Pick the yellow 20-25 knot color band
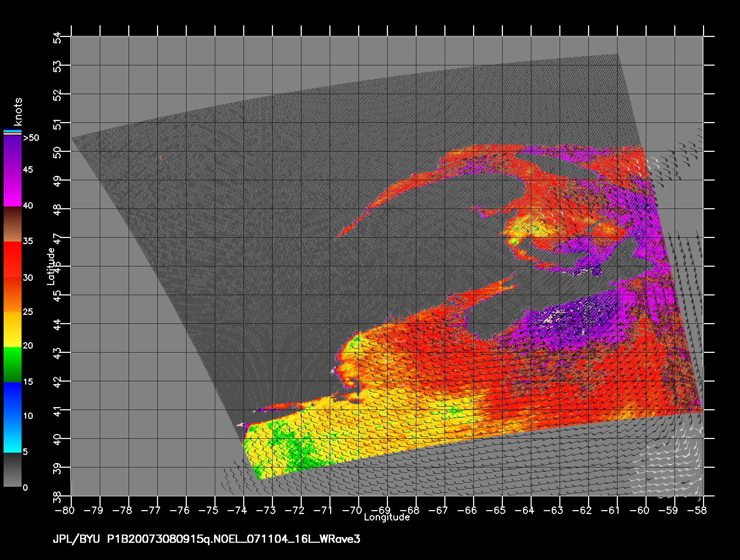Screen dimensions: 740x560 [x=13, y=329]
